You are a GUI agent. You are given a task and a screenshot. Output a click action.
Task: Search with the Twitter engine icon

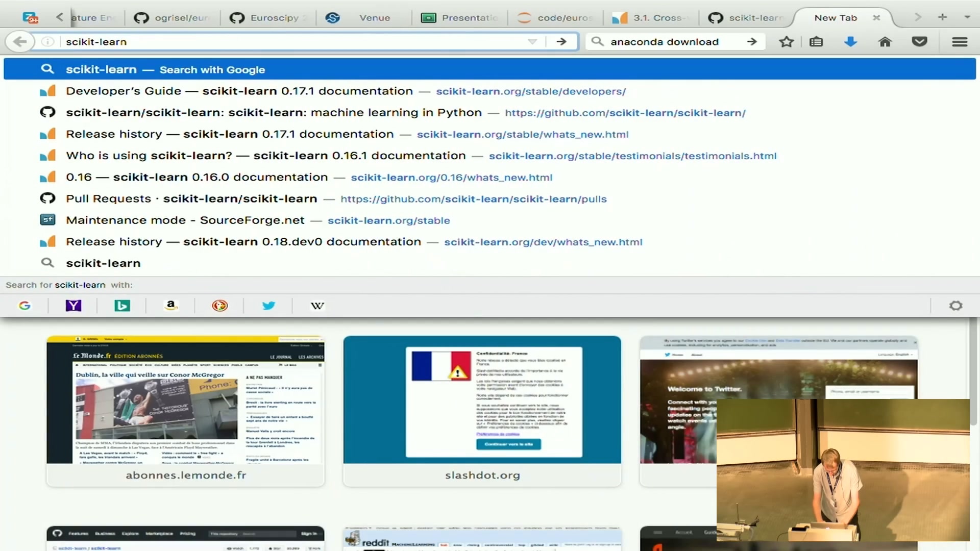click(x=268, y=306)
